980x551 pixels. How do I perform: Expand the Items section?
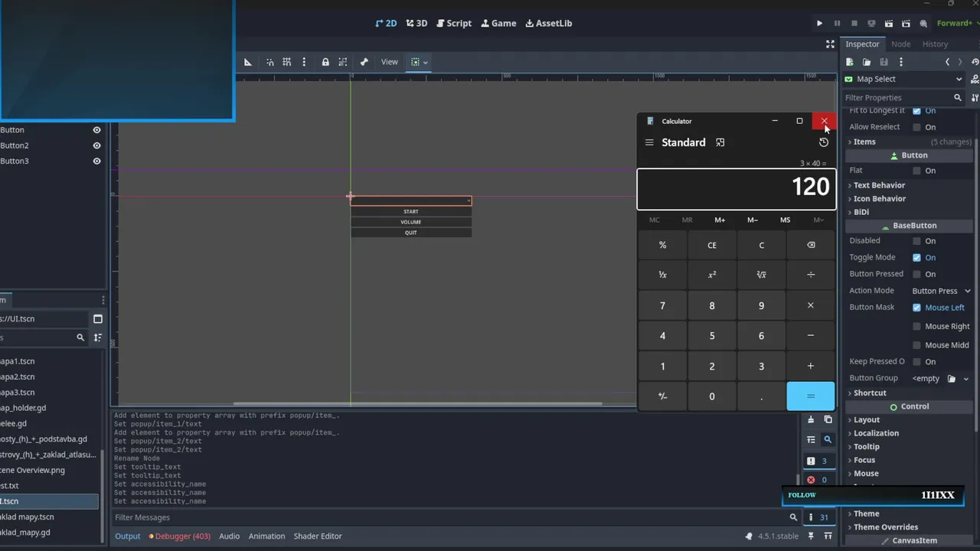(909, 142)
